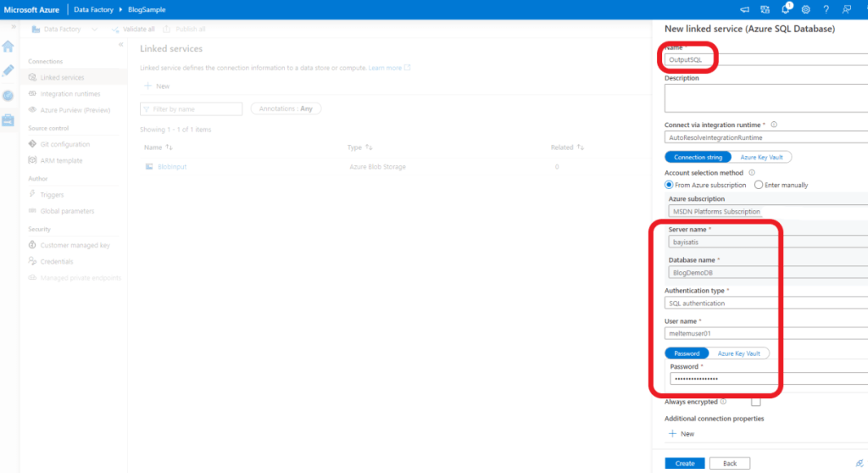The width and height of the screenshot is (868, 473).
Task: Select Integration runtimes in side menu
Action: tap(70, 94)
